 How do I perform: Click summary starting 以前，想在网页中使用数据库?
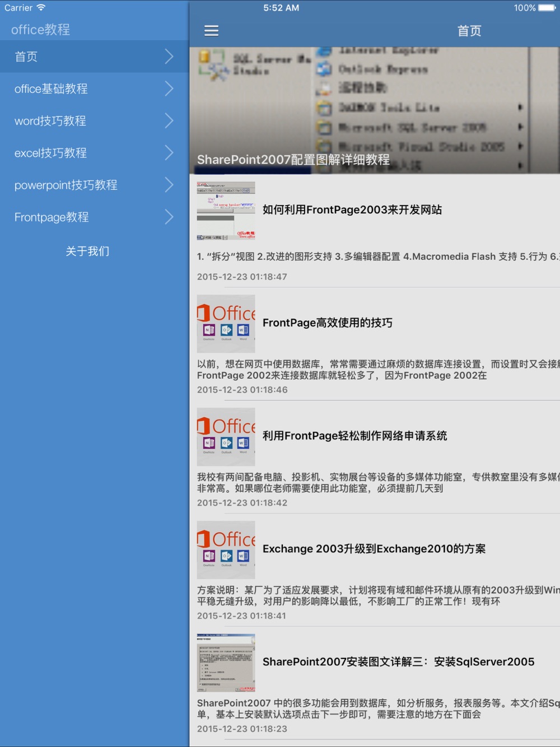tap(378, 370)
